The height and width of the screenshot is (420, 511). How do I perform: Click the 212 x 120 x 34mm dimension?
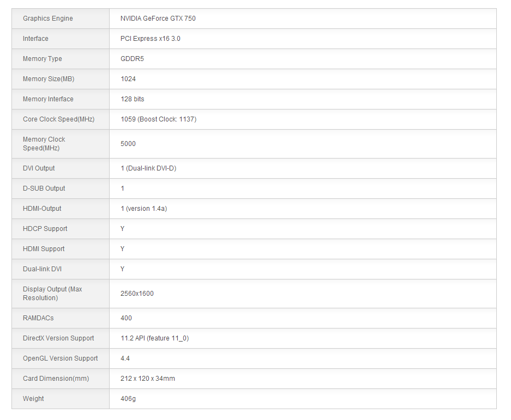tap(148, 379)
